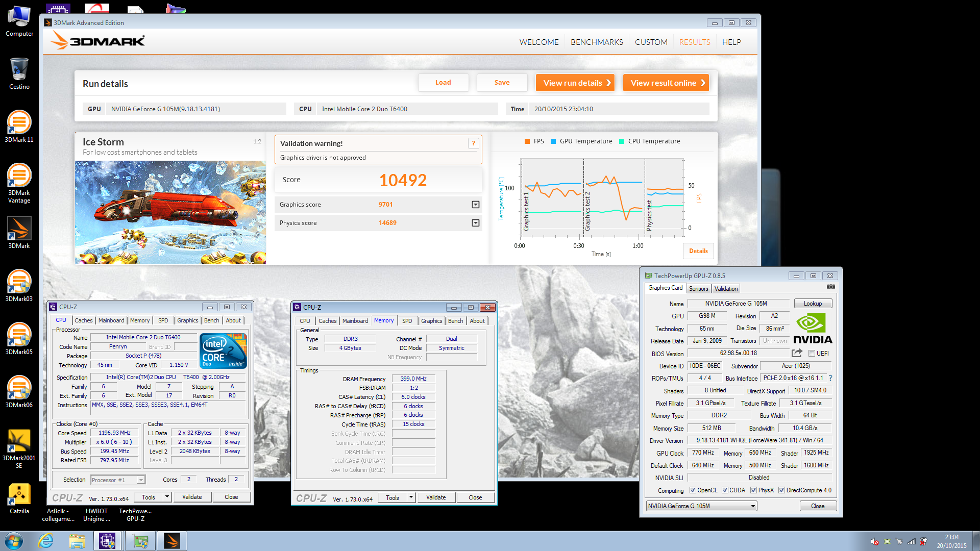Screen dimensions: 980x551
Task: Expand the Graphics score details
Action: click(475, 205)
